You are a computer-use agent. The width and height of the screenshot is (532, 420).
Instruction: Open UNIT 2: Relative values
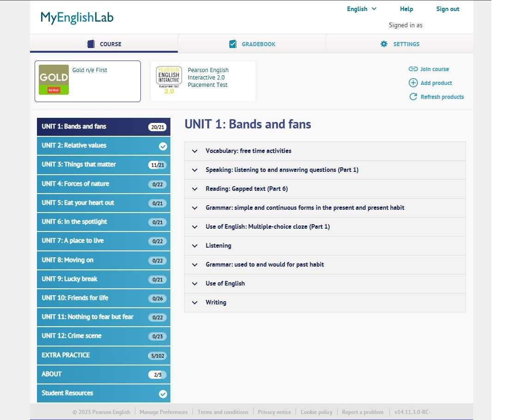click(x=103, y=146)
